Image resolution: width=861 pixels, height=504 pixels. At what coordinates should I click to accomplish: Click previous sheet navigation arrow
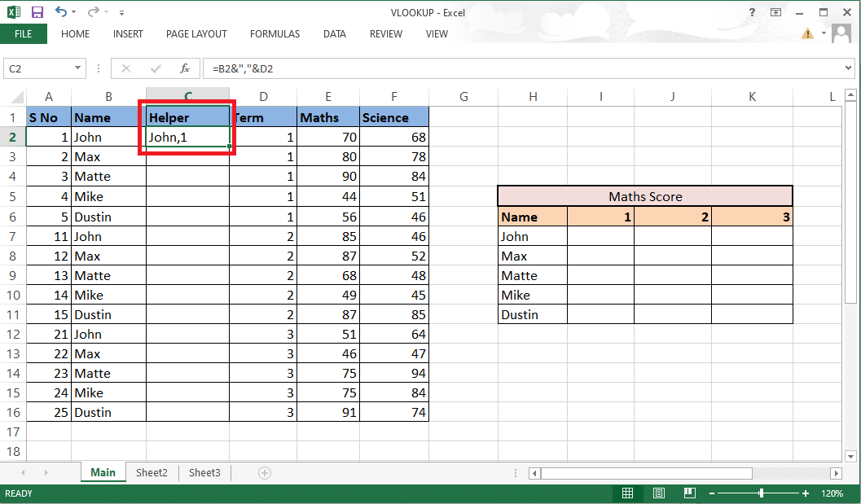coord(23,473)
